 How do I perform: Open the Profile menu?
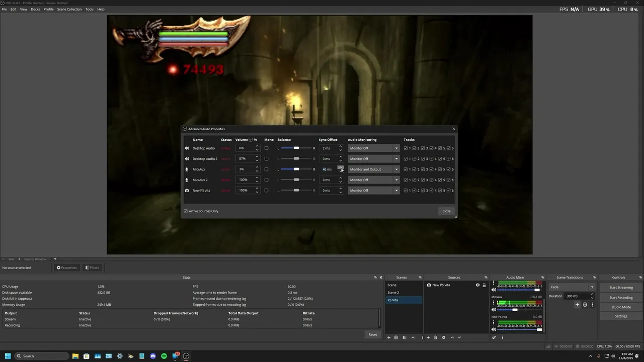pyautogui.click(x=49, y=9)
